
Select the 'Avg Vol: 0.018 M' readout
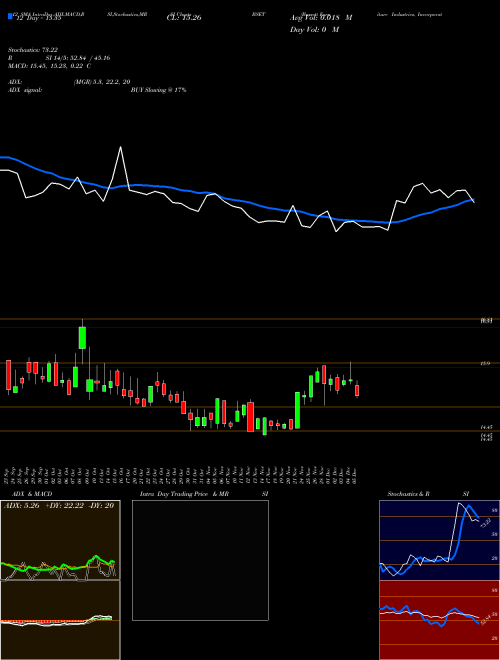(x=321, y=18)
